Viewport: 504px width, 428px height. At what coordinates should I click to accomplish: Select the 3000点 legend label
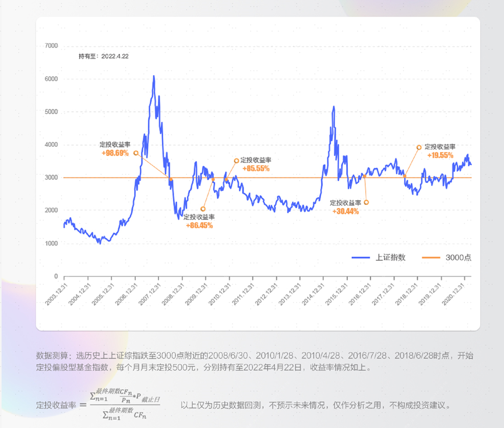[459, 257]
